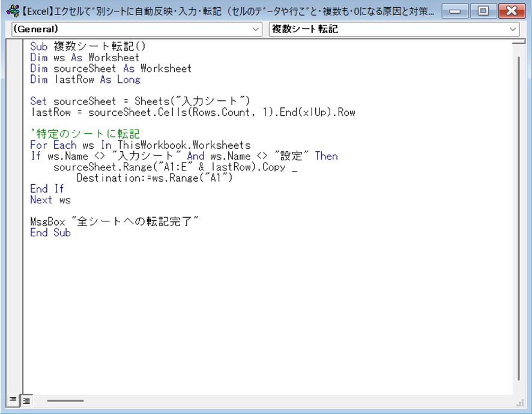Image resolution: width=532 pixels, height=414 pixels.
Task: Click the window title text in title bar
Action: (x=228, y=11)
